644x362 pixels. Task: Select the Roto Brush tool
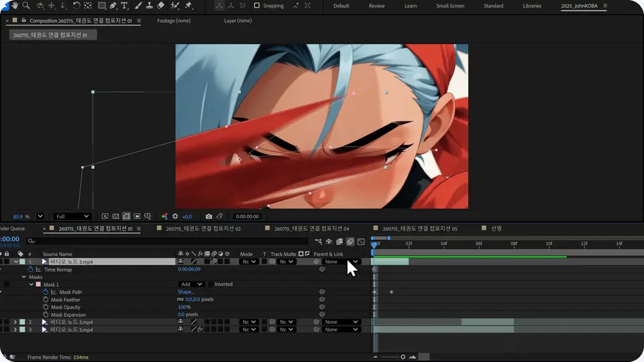pyautogui.click(x=175, y=5)
